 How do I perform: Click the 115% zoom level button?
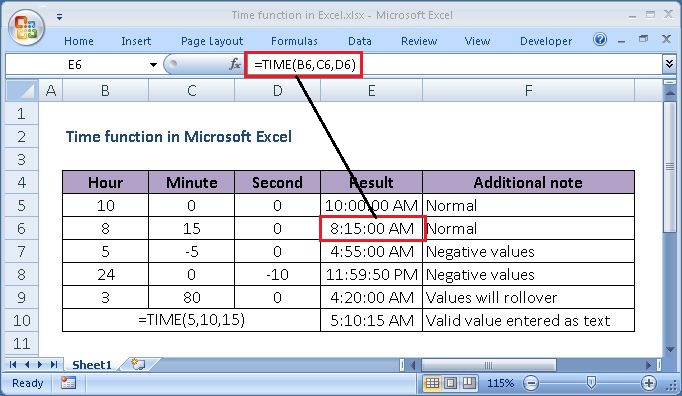coord(500,383)
